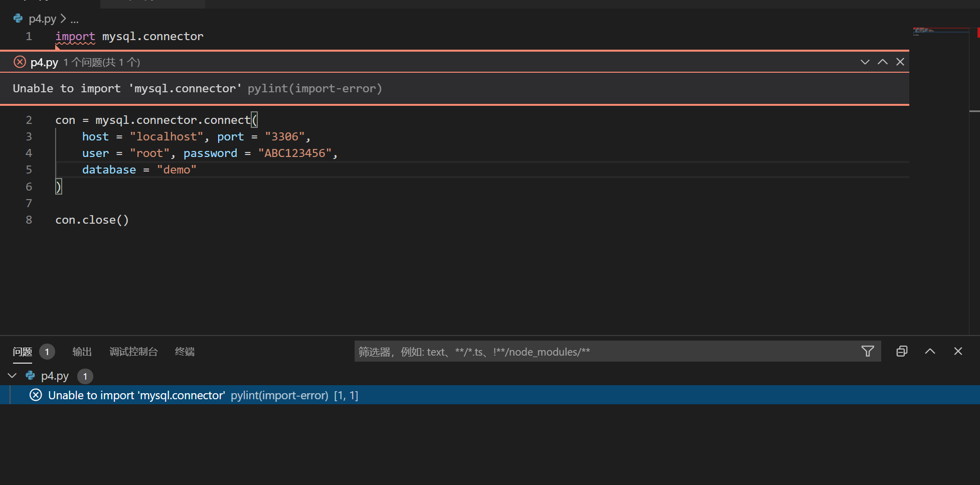Viewport: 980px width, 485px height.
Task: Click the import keyword on line 1
Action: 75,36
